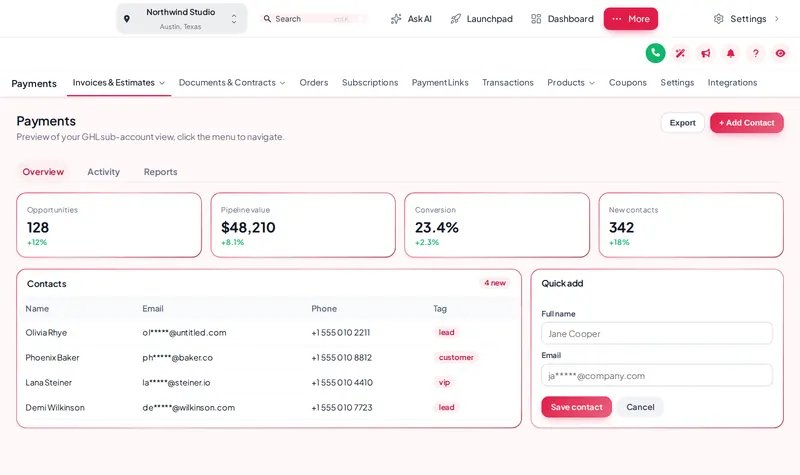This screenshot has width=800, height=475.
Task: Open Ask AI
Action: tap(411, 19)
